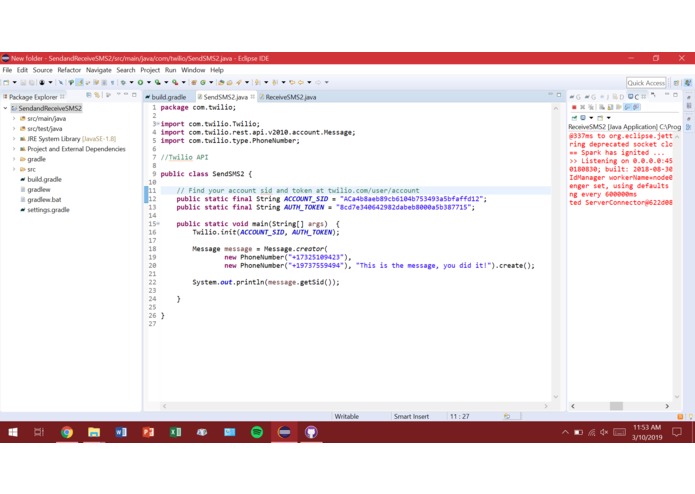The height and width of the screenshot is (494, 695).
Task: Click Remove Launch icon in console
Action: [x=582, y=107]
